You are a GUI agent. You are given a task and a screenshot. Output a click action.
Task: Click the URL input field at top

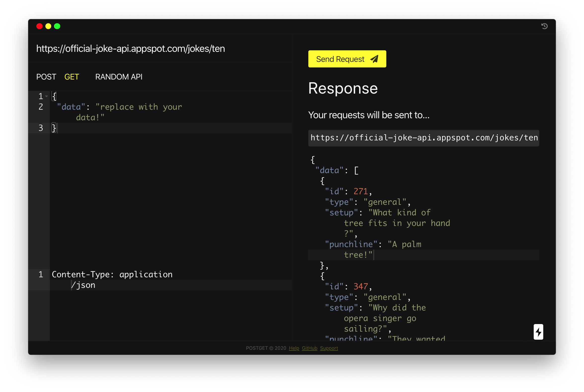click(x=131, y=49)
